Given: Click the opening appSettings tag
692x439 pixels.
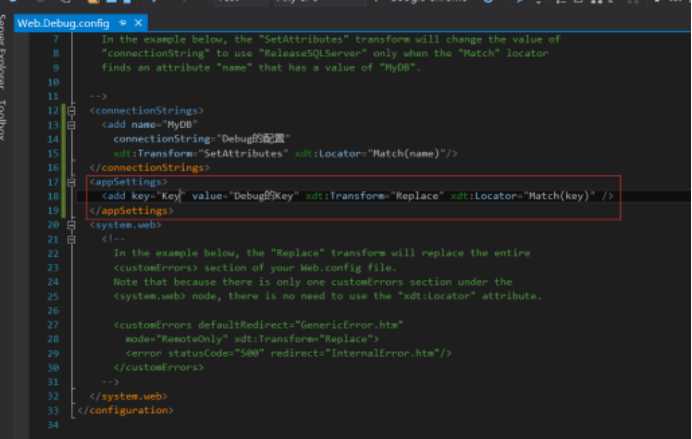Looking at the screenshot, I should tap(128, 182).
